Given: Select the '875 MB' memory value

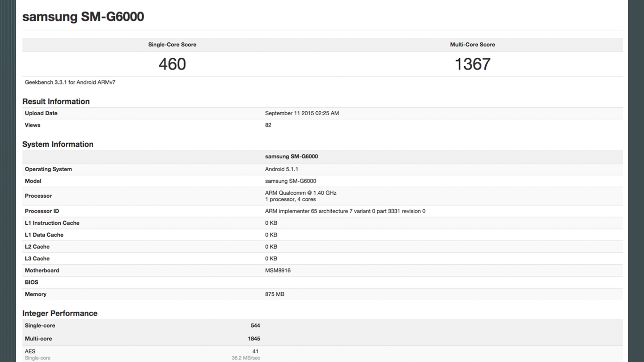Looking at the screenshot, I should [275, 294].
